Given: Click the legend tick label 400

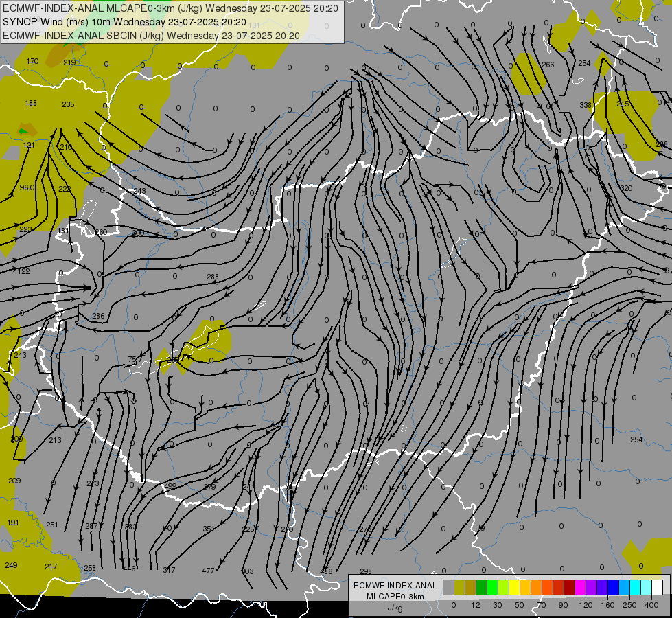Looking at the screenshot, I should pos(651,605).
